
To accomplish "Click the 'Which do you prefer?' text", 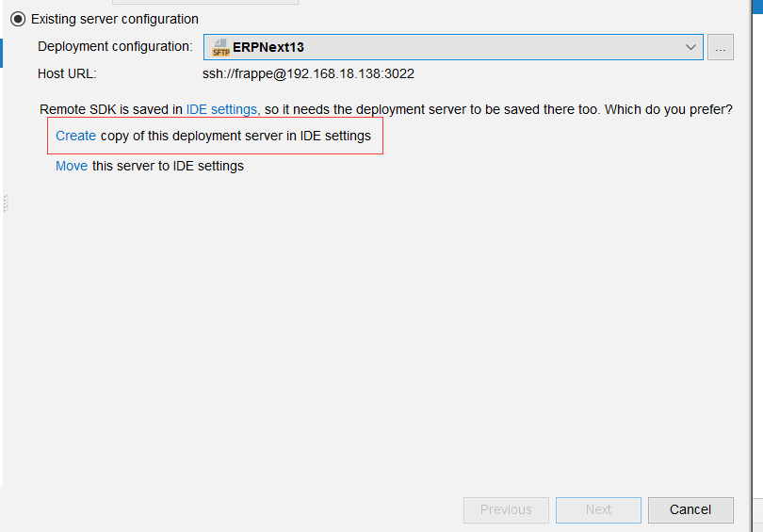I will (669, 109).
